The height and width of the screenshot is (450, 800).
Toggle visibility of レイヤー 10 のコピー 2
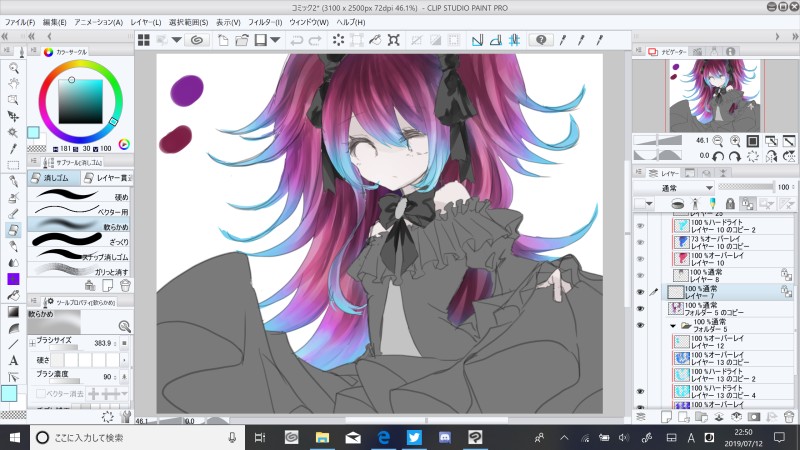640,226
